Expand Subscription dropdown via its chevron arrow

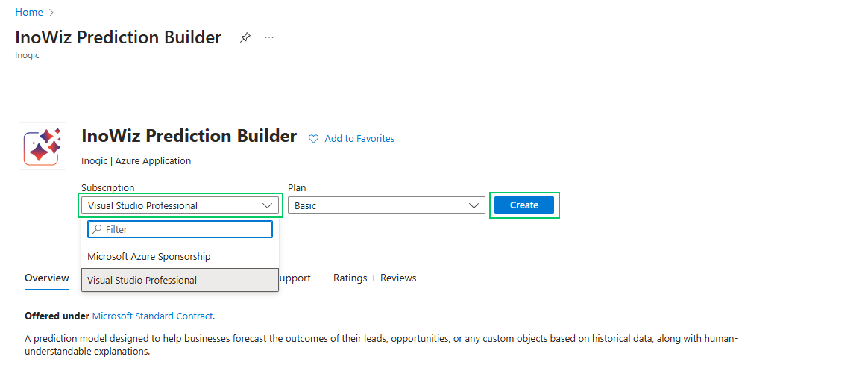coord(268,205)
